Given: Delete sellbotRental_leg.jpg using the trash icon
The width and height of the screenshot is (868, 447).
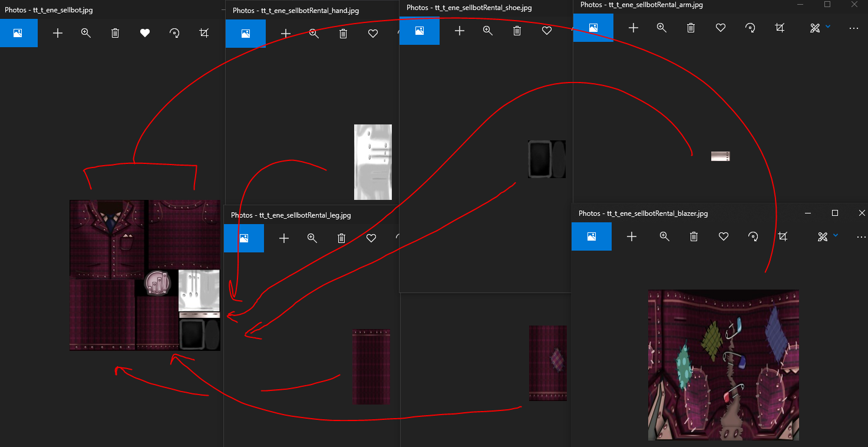Looking at the screenshot, I should 342,238.
